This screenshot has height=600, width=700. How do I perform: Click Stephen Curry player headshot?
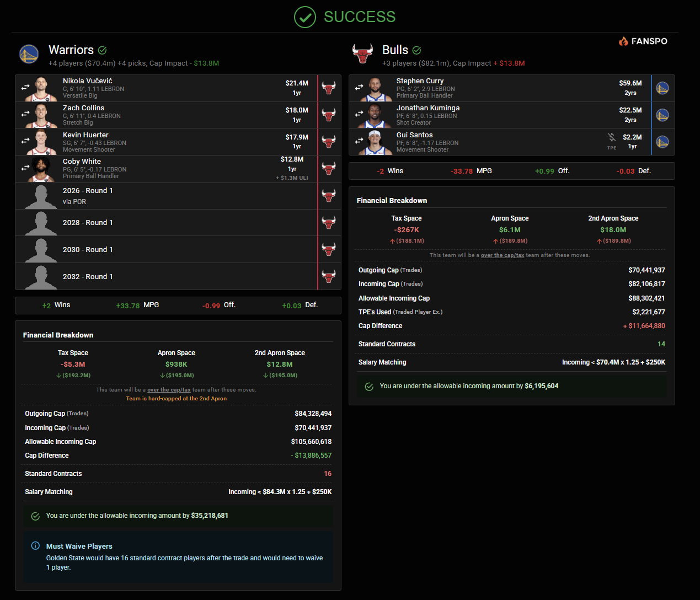[x=375, y=89]
